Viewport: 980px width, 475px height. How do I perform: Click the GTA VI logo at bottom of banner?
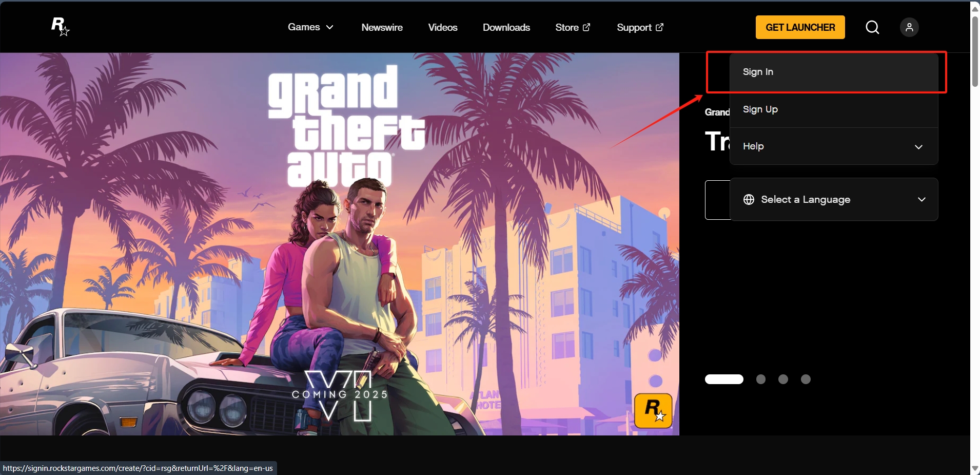tap(339, 395)
